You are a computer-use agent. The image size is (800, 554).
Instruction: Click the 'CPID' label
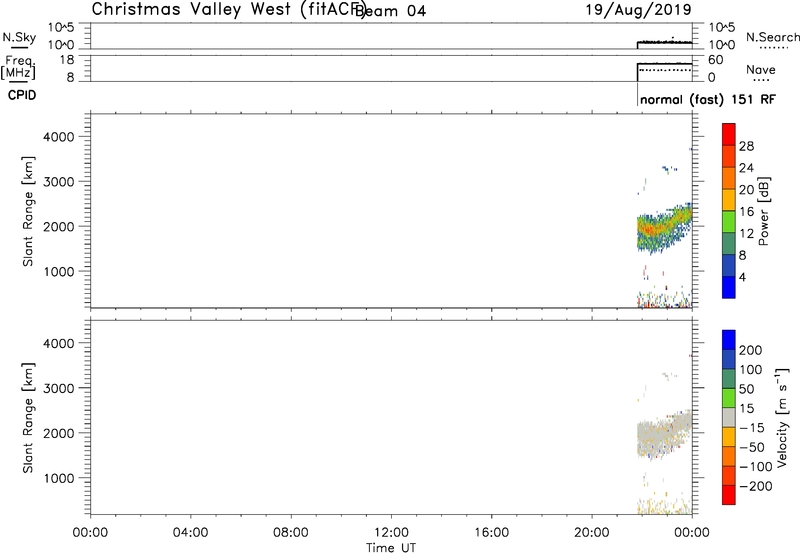coord(22,95)
